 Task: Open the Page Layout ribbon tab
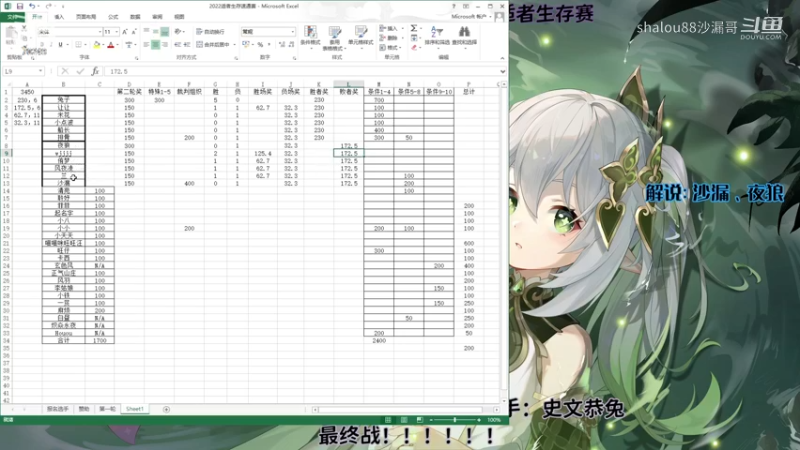(86, 17)
